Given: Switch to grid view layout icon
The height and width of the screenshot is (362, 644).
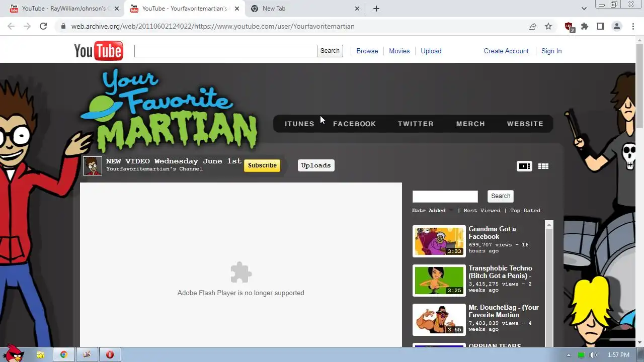Looking at the screenshot, I should [x=543, y=166].
